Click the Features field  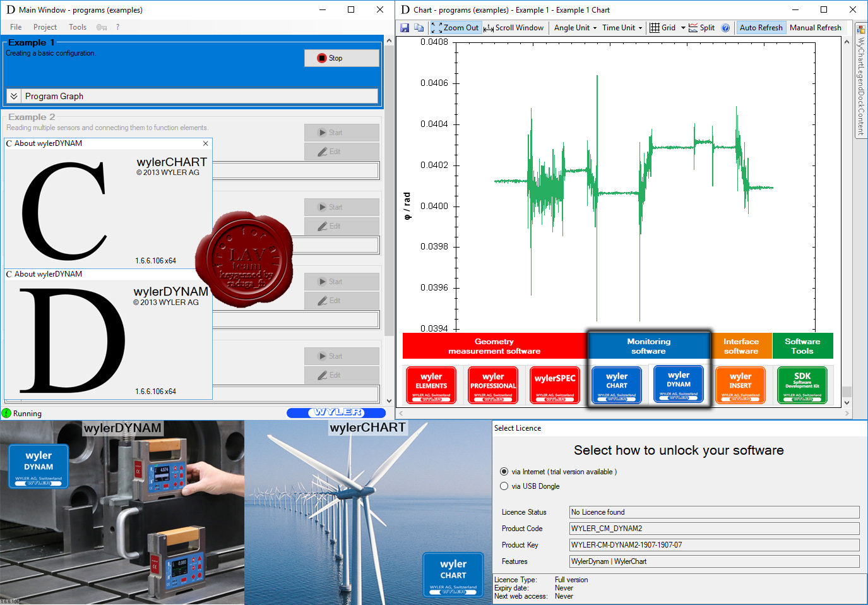714,561
